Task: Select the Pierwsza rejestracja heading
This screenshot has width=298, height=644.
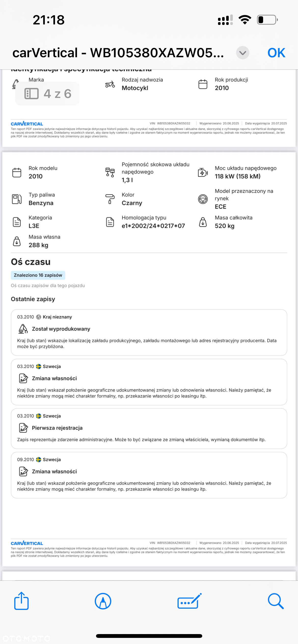Action: coord(57,428)
